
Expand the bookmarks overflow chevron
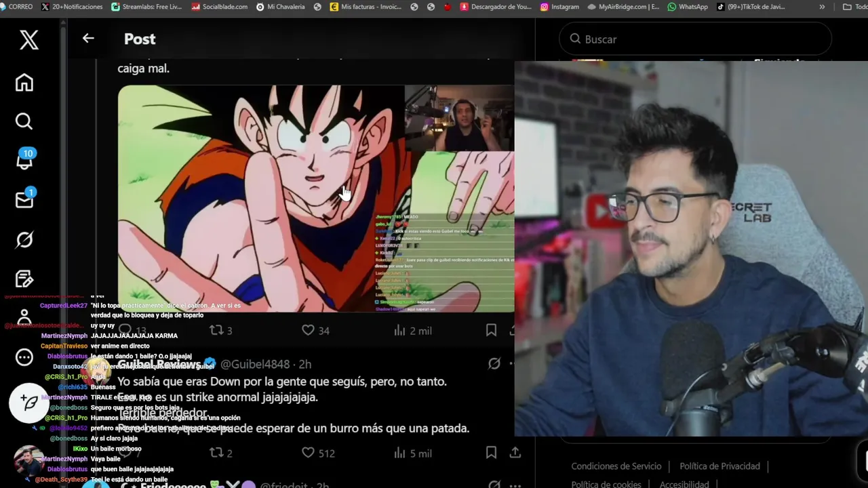click(x=822, y=7)
